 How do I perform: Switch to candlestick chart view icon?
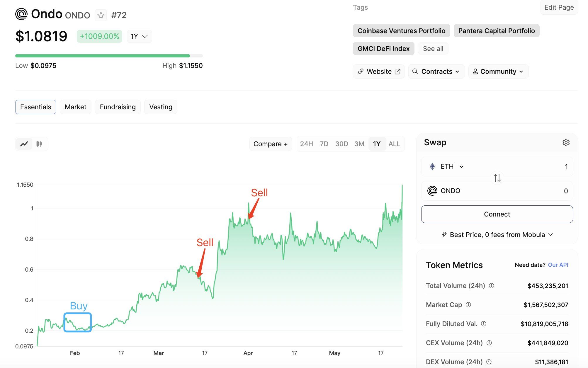click(39, 144)
